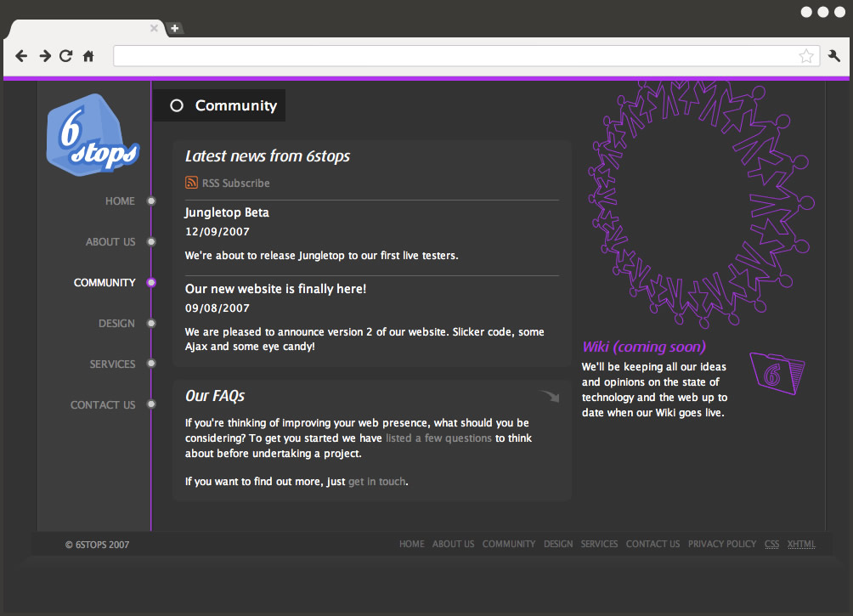The width and height of the screenshot is (853, 616).
Task: Open a new browser tab
Action: pyautogui.click(x=174, y=28)
